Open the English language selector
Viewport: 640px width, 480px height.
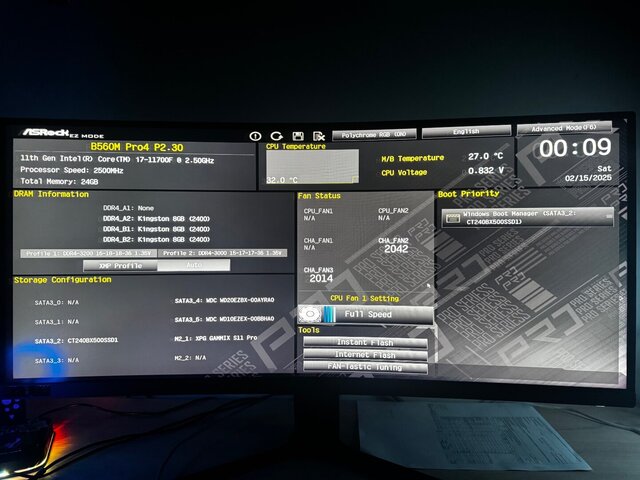point(465,132)
